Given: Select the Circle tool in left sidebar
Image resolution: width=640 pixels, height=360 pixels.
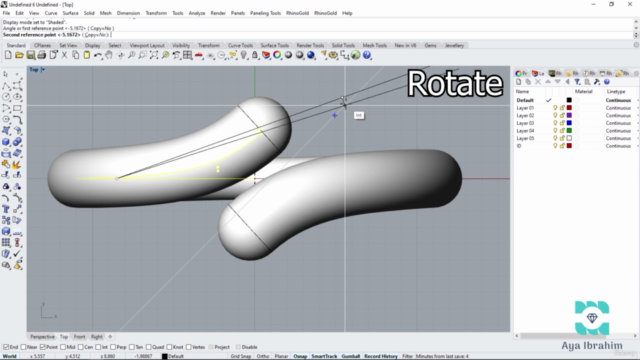Looking at the screenshot, I should click(6, 97).
